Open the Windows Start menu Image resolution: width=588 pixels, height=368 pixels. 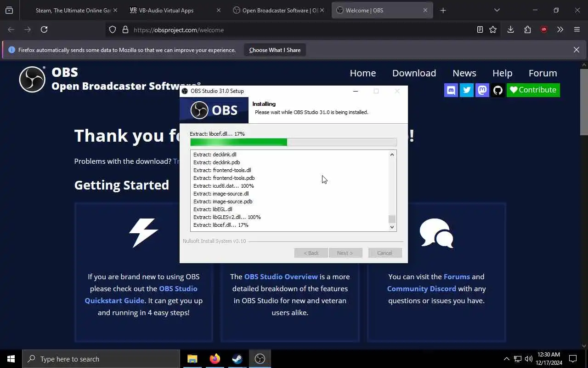11,359
